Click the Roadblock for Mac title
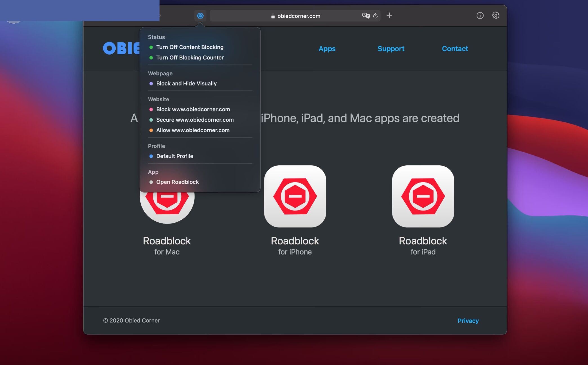 coord(167,241)
